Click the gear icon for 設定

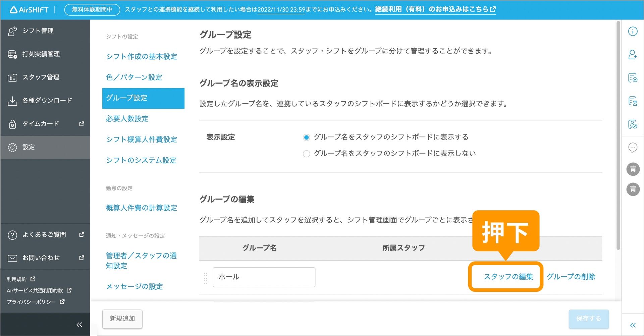click(x=12, y=147)
